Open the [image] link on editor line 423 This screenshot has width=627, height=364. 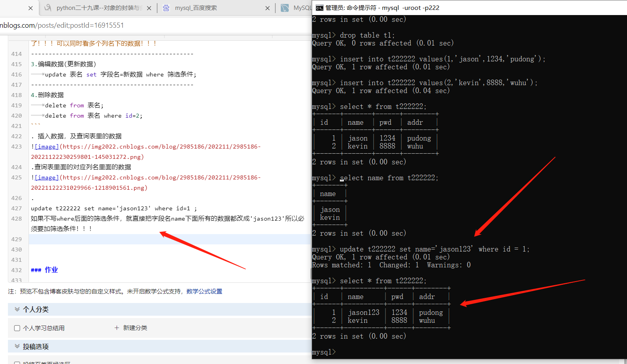click(47, 147)
